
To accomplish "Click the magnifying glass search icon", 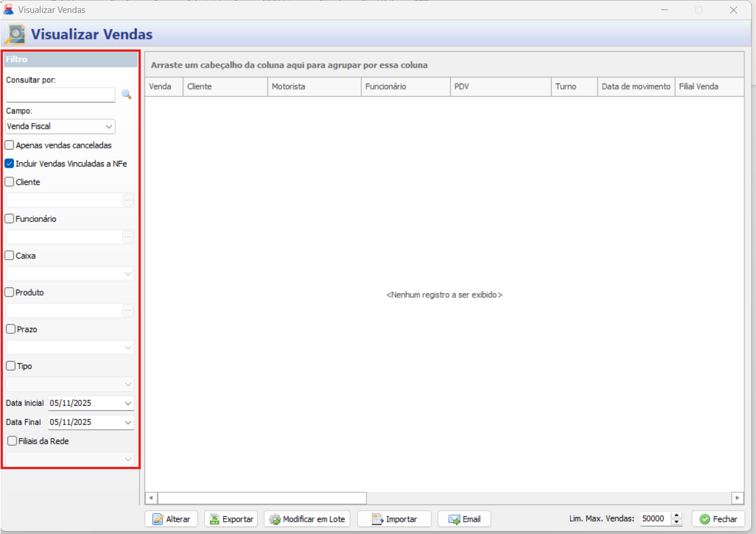I will [x=126, y=94].
